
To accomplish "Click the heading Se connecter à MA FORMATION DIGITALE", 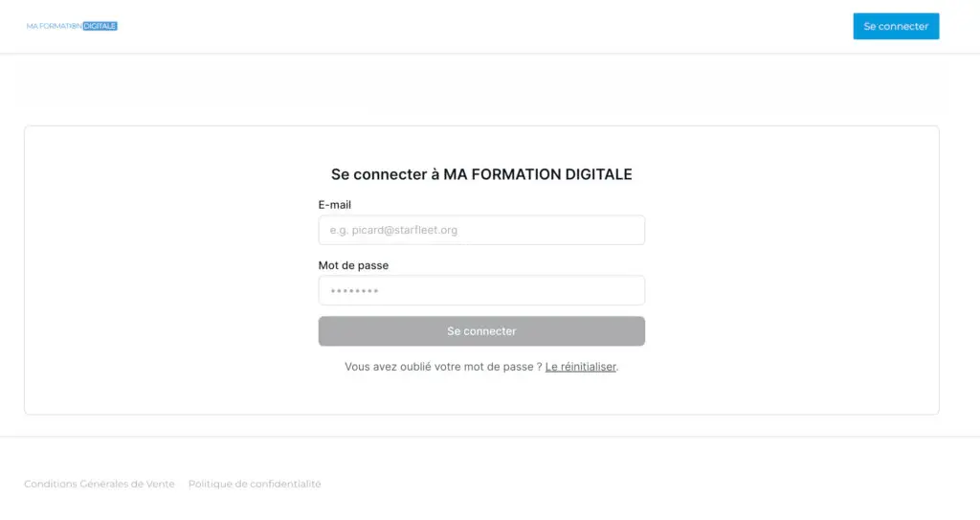I will (481, 174).
